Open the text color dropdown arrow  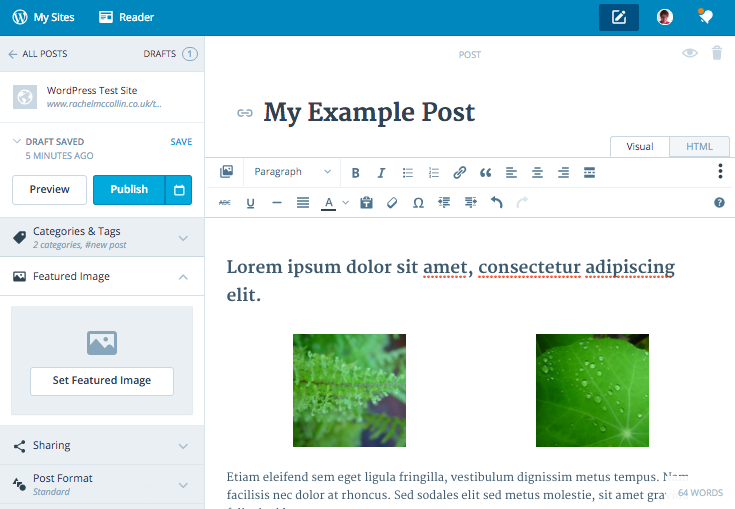pyautogui.click(x=345, y=202)
